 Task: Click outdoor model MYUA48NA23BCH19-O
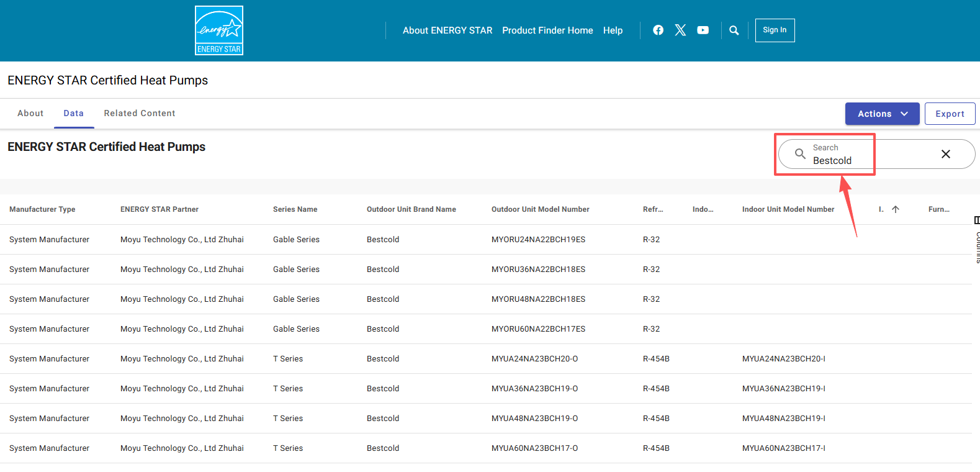coord(535,419)
